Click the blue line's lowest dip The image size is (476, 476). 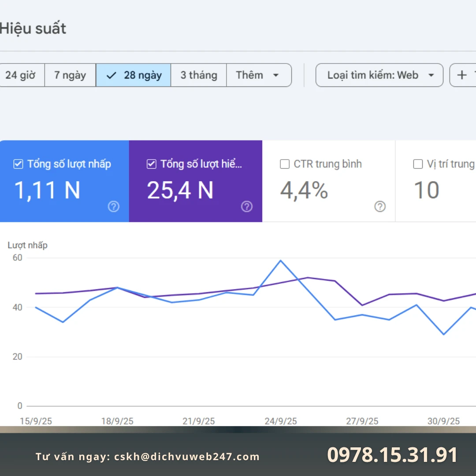(x=443, y=334)
